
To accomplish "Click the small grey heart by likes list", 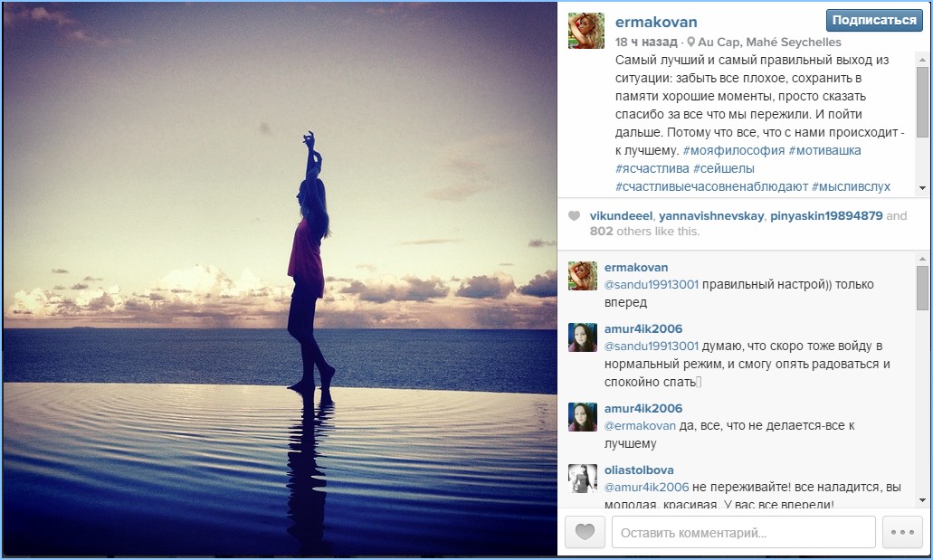I will pos(574,216).
